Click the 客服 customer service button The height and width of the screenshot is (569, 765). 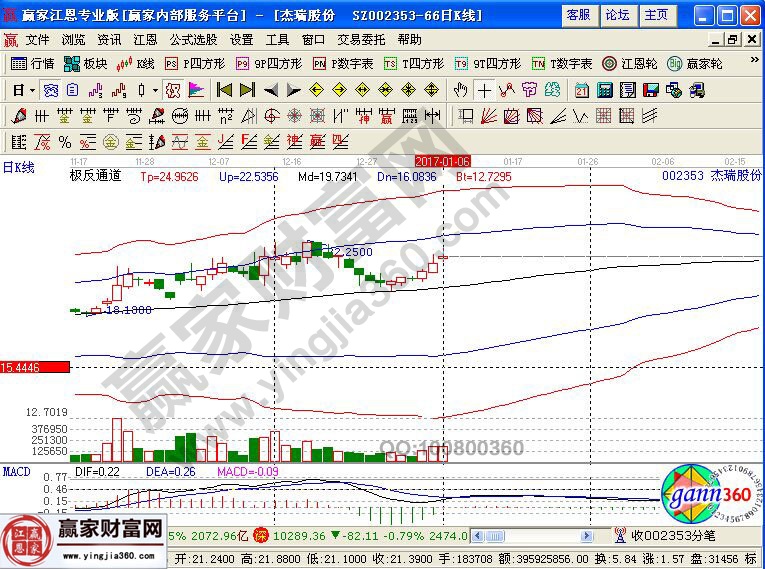[x=577, y=15]
